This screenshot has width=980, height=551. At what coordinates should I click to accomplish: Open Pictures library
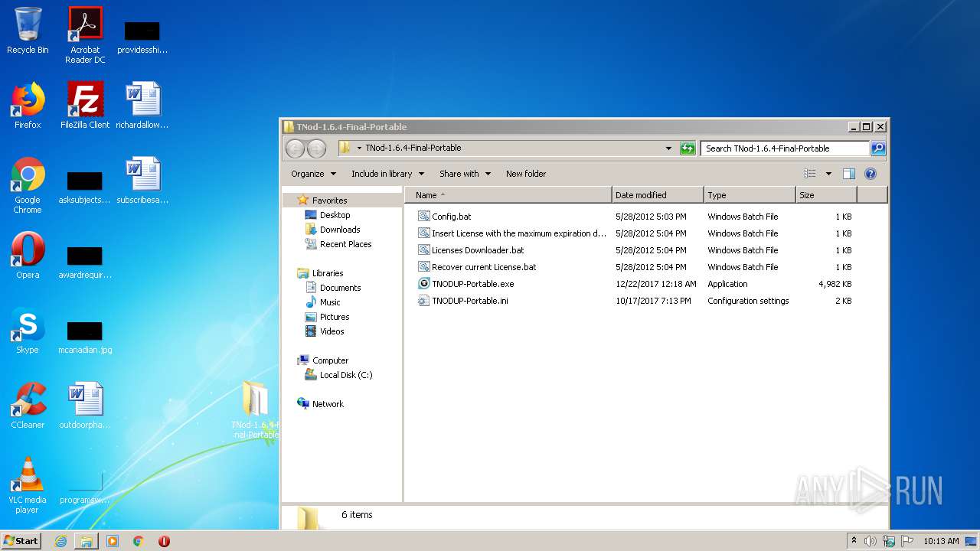tap(335, 317)
